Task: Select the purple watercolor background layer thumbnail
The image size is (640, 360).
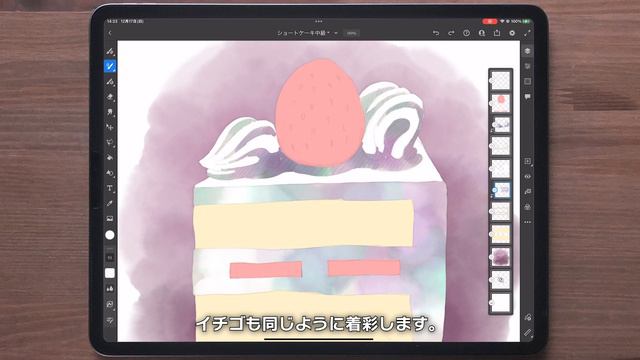Action: pos(501,257)
